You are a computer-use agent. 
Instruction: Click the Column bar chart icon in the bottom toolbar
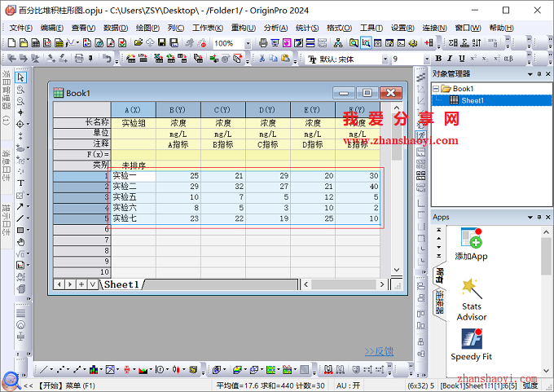click(x=94, y=370)
